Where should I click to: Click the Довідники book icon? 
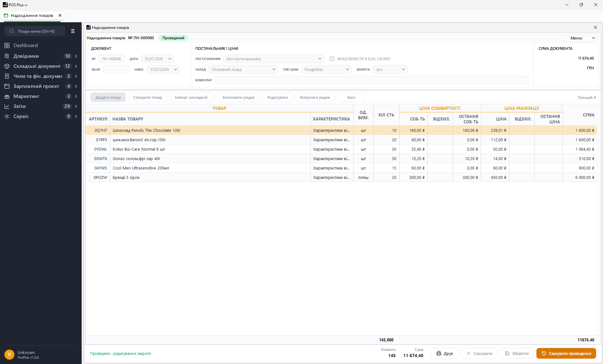click(x=7, y=56)
